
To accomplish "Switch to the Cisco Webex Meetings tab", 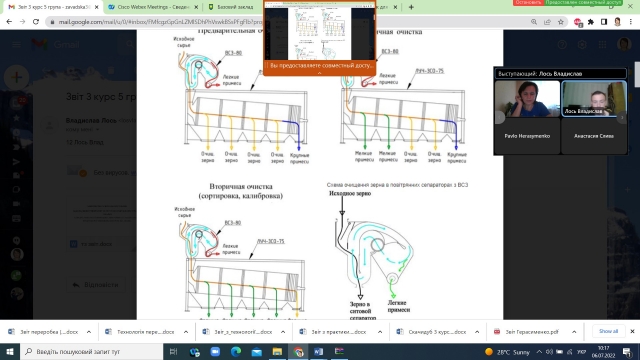I will [x=153, y=7].
